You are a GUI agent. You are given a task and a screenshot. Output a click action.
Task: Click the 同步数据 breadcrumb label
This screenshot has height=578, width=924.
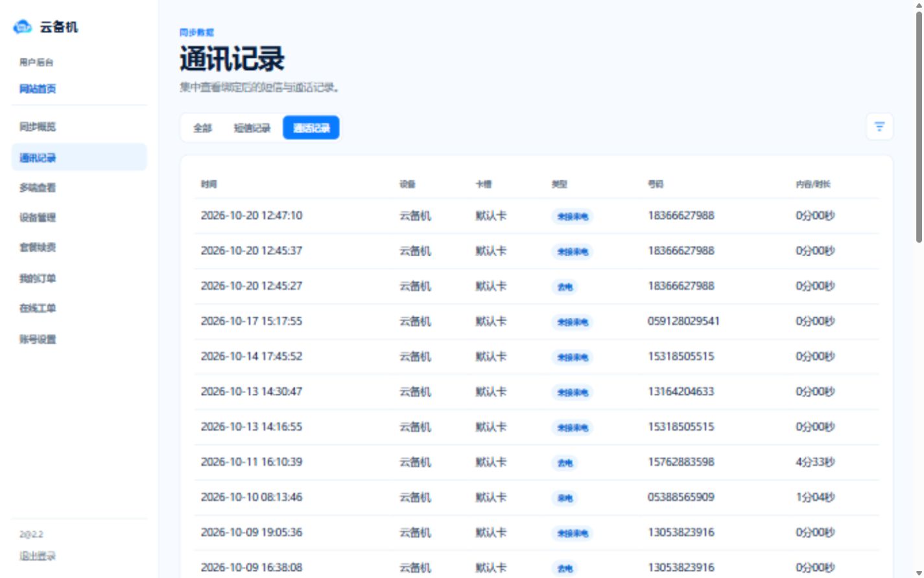point(196,32)
